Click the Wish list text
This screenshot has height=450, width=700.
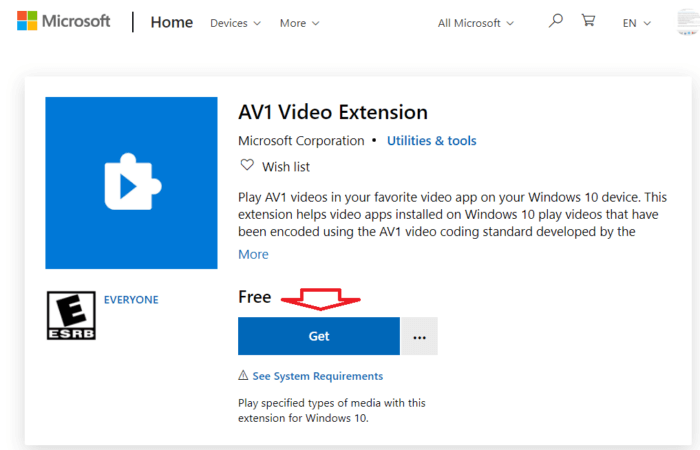[286, 167]
